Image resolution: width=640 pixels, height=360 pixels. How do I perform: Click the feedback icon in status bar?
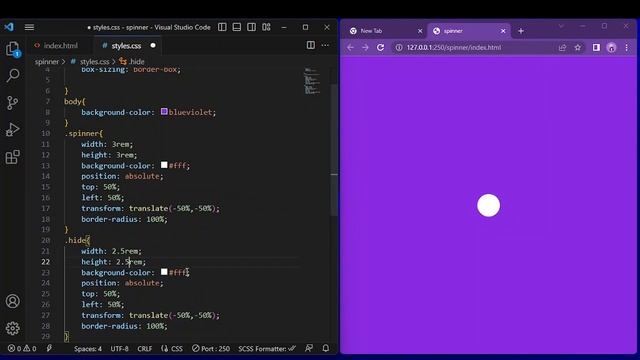pyautogui.click(x=309, y=348)
